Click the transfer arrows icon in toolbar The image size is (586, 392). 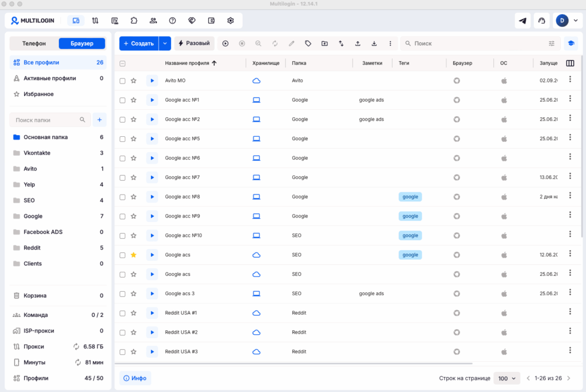point(341,43)
